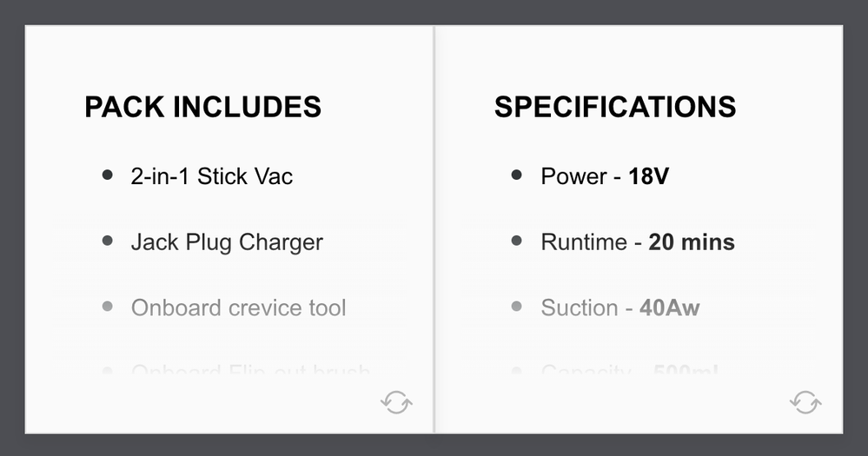Click the faded Onboard Flip-out brush entry

tap(250, 372)
